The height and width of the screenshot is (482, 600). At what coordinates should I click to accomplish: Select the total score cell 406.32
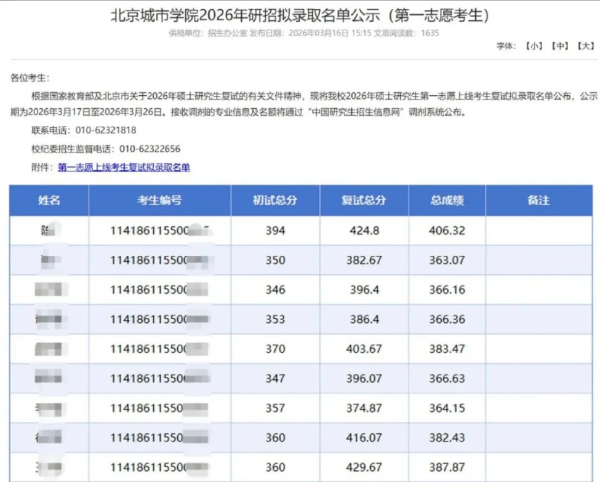click(x=446, y=231)
